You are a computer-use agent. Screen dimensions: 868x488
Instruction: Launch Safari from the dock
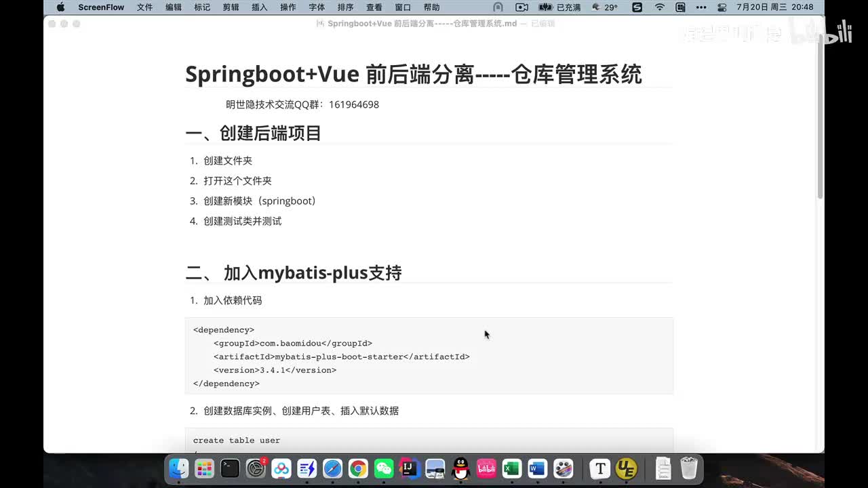click(332, 468)
